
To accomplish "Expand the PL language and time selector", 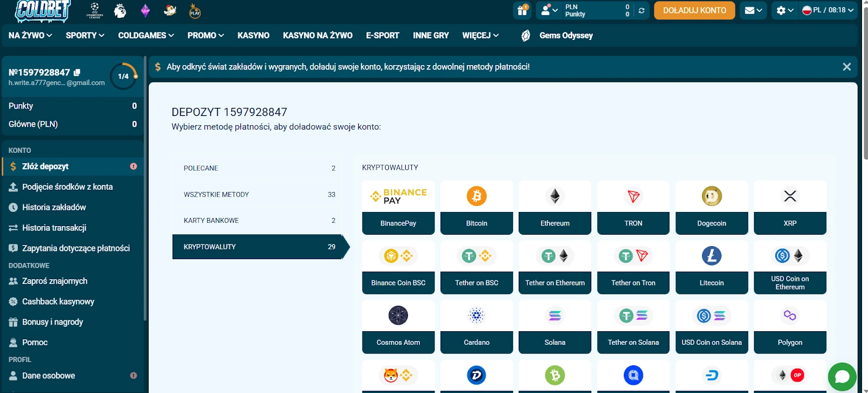I will point(828,10).
